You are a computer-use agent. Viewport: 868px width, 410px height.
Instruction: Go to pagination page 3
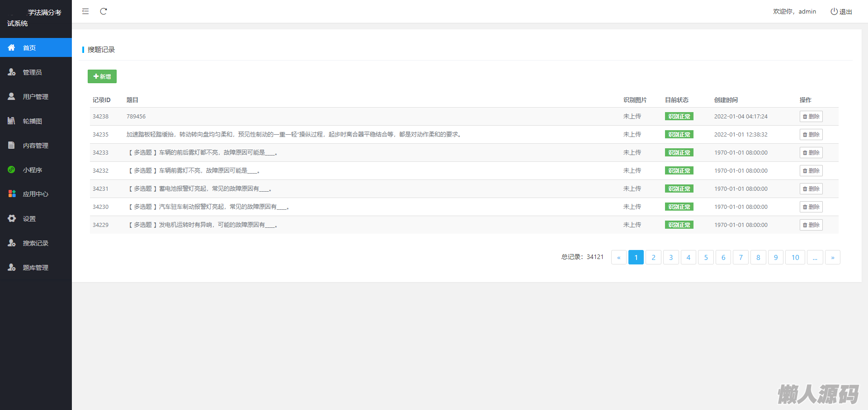coord(671,257)
